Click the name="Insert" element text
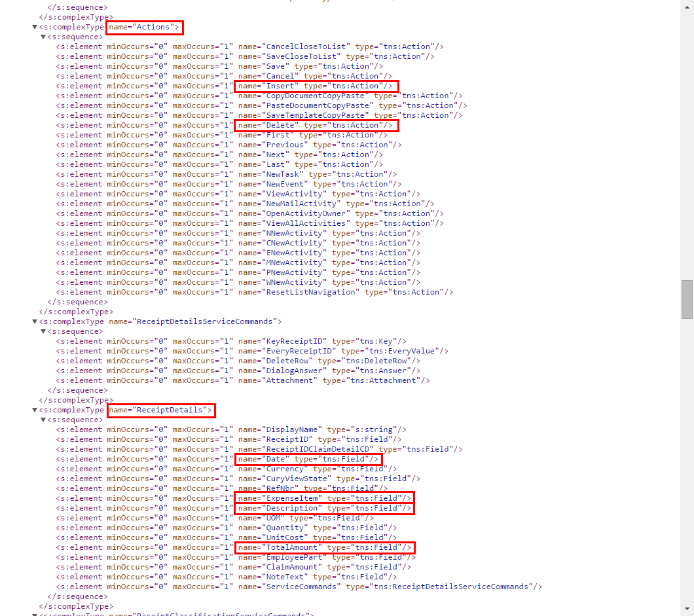The height and width of the screenshot is (616, 694). coord(316,86)
